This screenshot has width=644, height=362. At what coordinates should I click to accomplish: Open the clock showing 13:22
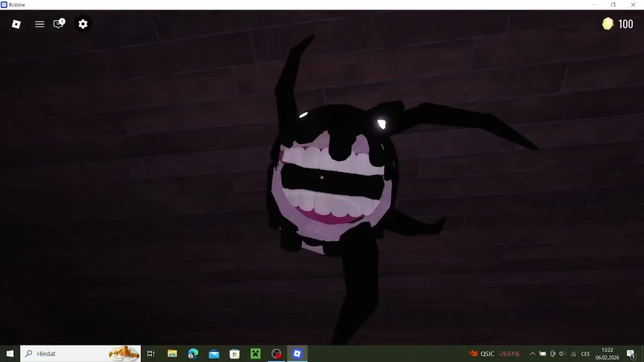607,353
